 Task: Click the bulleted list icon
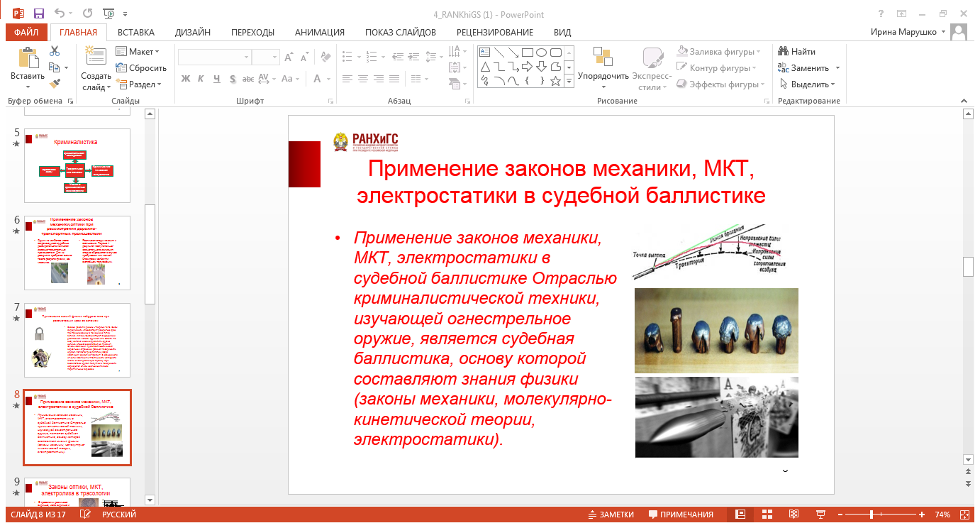point(347,55)
